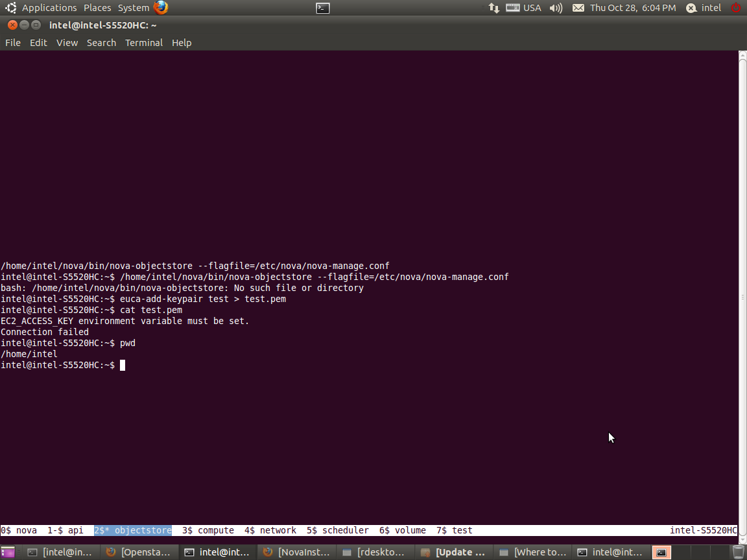Open the Terminal menu in menu bar
Screen dimensions: 747x560
pos(144,43)
